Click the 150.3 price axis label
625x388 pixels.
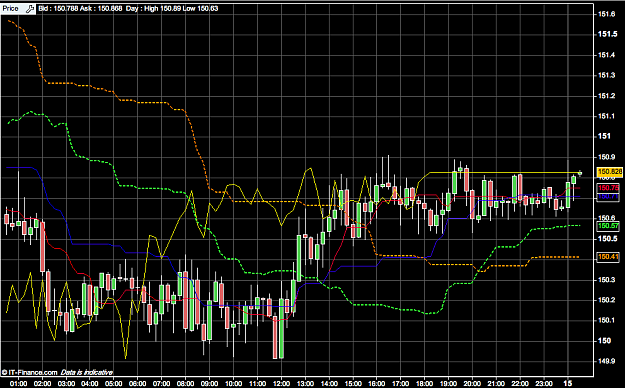point(606,280)
